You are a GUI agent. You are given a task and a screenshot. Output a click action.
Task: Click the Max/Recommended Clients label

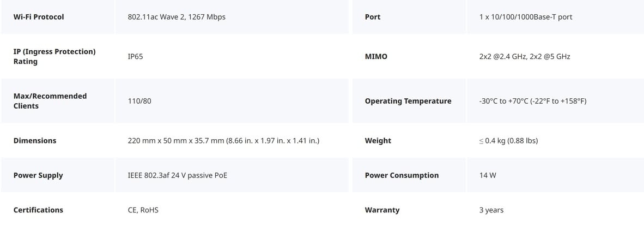50,101
